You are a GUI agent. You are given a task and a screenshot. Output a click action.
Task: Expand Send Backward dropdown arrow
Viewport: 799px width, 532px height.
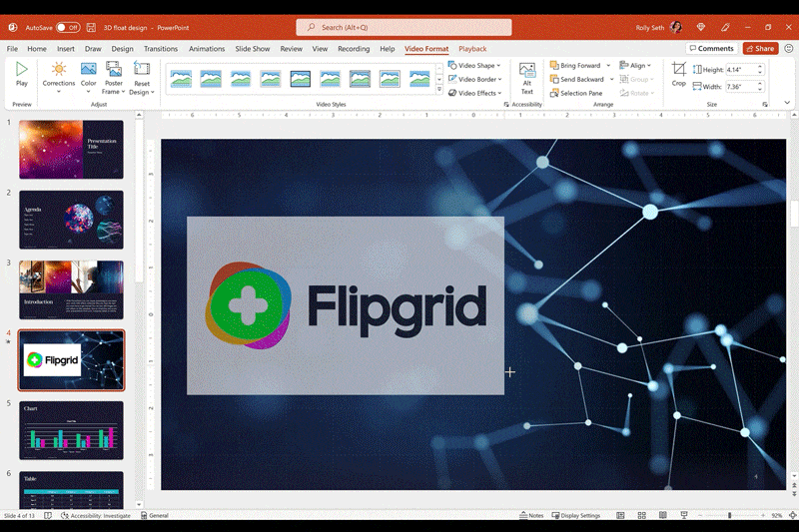(611, 79)
